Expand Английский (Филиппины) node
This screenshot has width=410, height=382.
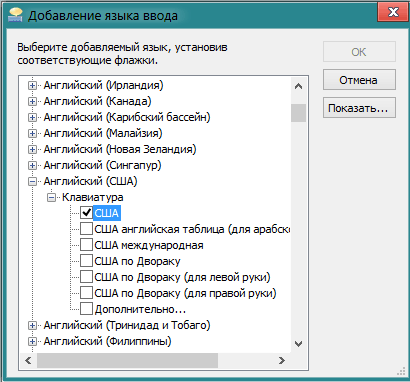click(x=32, y=341)
